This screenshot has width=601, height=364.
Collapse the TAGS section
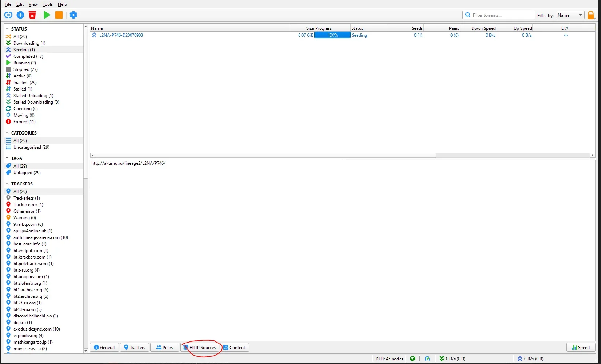click(x=7, y=158)
